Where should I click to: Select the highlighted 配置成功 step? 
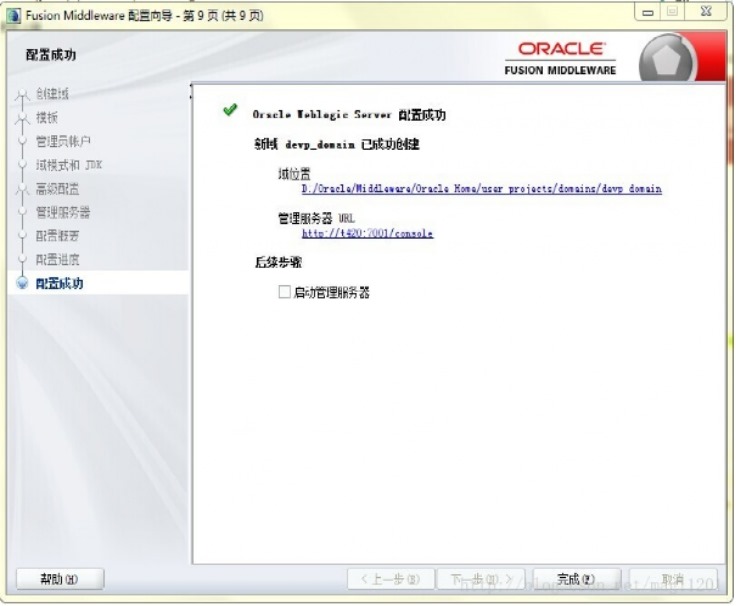[60, 283]
